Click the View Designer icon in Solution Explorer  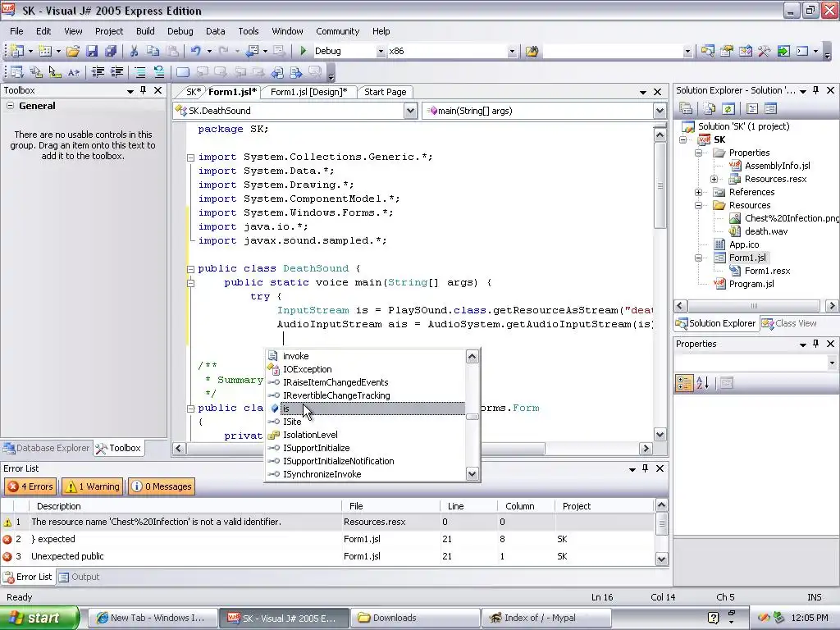pyautogui.click(x=770, y=109)
